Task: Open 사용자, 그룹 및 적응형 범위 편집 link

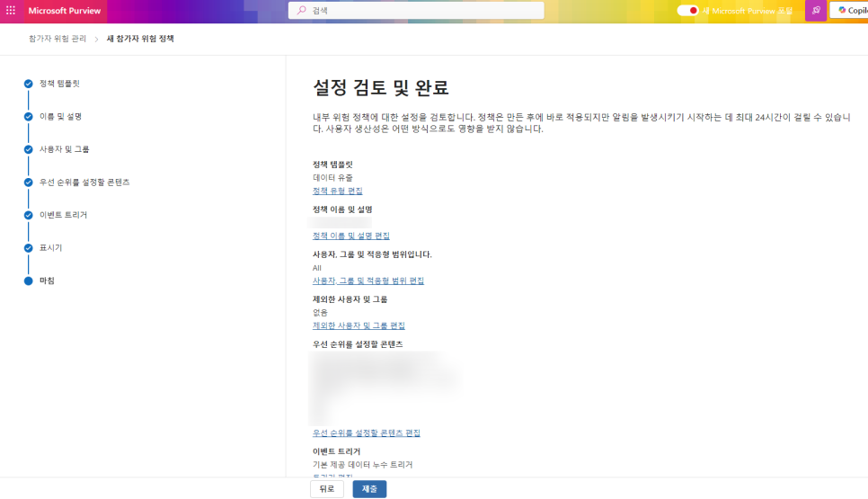Action: coord(368,281)
